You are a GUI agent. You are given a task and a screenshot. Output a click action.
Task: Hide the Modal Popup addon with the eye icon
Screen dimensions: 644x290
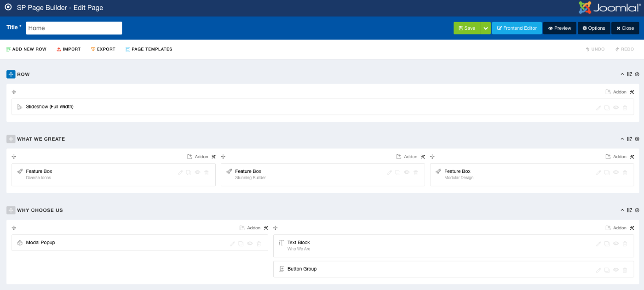(x=249, y=243)
